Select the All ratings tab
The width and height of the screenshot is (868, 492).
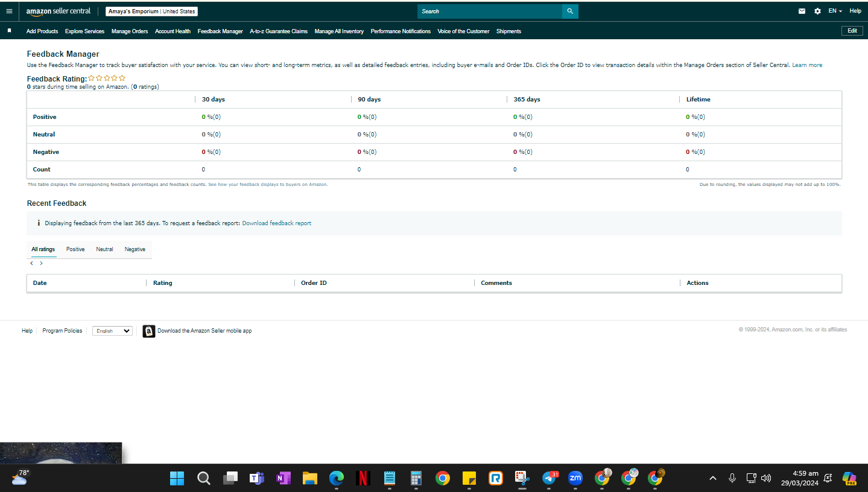click(x=43, y=249)
